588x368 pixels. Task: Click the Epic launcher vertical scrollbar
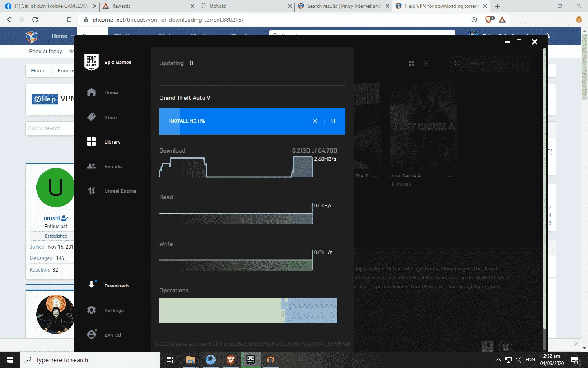(545, 188)
